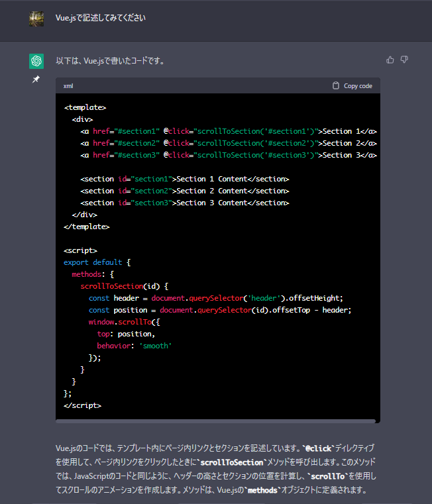Click the "const position" code line
The image size is (432, 504).
[x=220, y=310]
